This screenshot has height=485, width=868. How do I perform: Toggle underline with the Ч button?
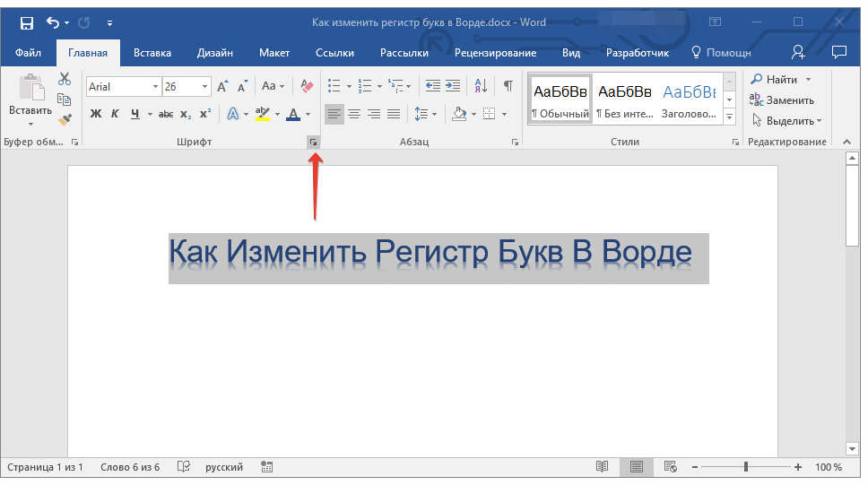[x=135, y=114]
